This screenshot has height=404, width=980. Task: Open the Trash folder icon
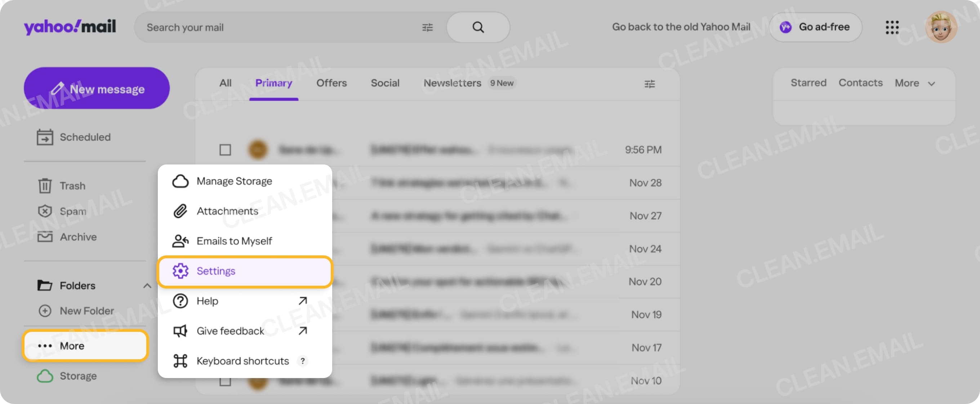45,186
